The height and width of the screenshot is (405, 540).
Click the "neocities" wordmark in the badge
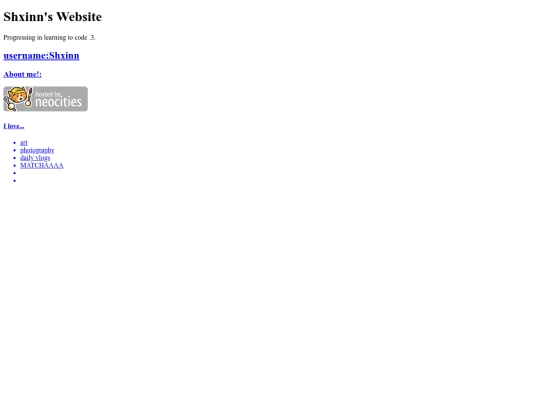coord(59,102)
